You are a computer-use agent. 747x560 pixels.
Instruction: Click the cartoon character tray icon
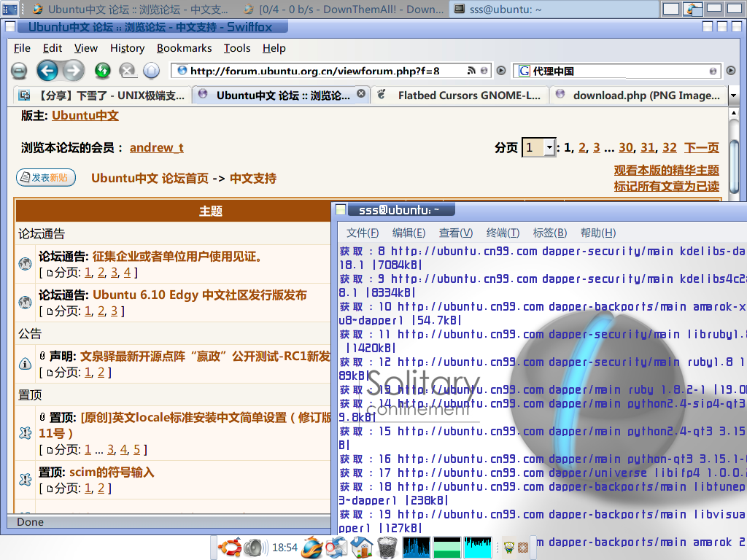coord(509,548)
